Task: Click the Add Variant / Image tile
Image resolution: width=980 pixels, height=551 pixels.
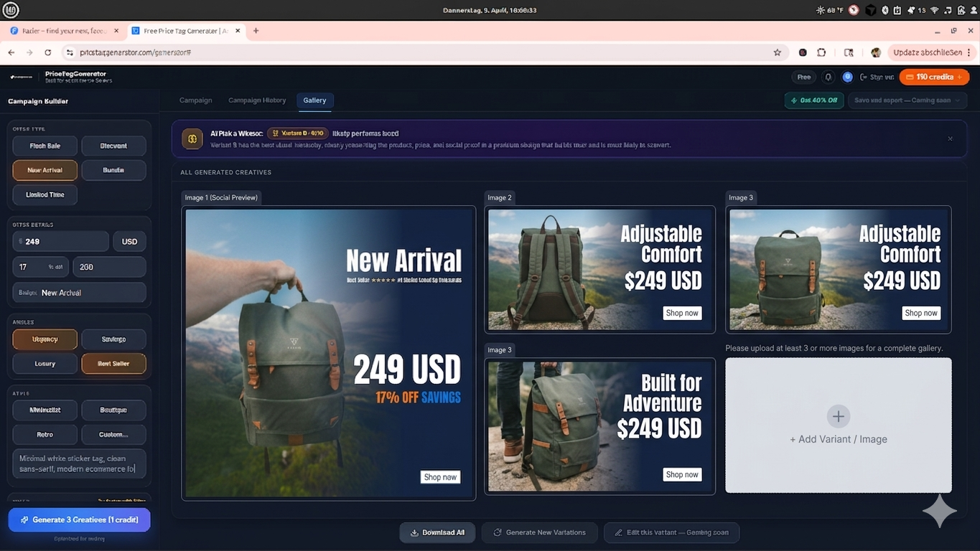Action: pos(839,425)
